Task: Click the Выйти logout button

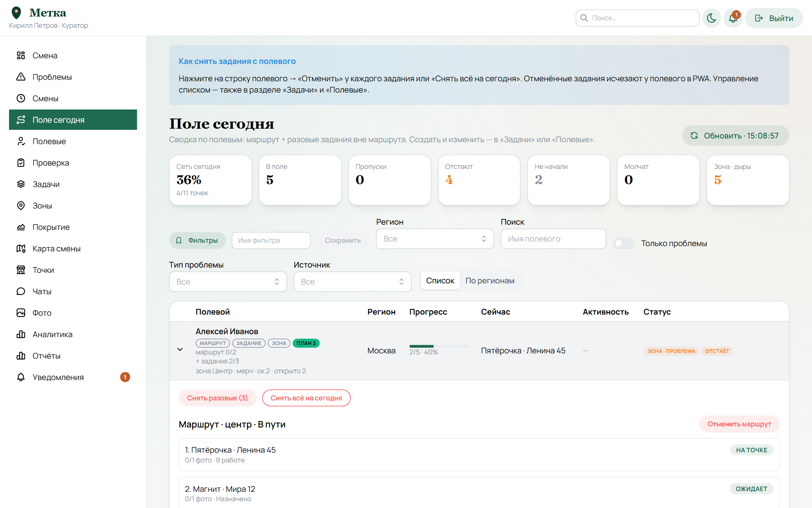Action: click(774, 18)
